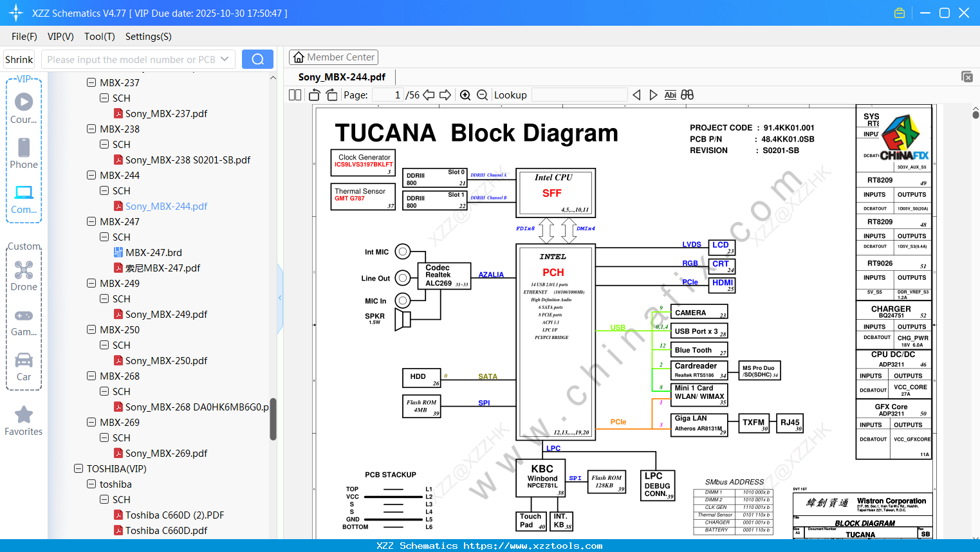
Task: Click the blue search magnifier button
Action: (257, 59)
